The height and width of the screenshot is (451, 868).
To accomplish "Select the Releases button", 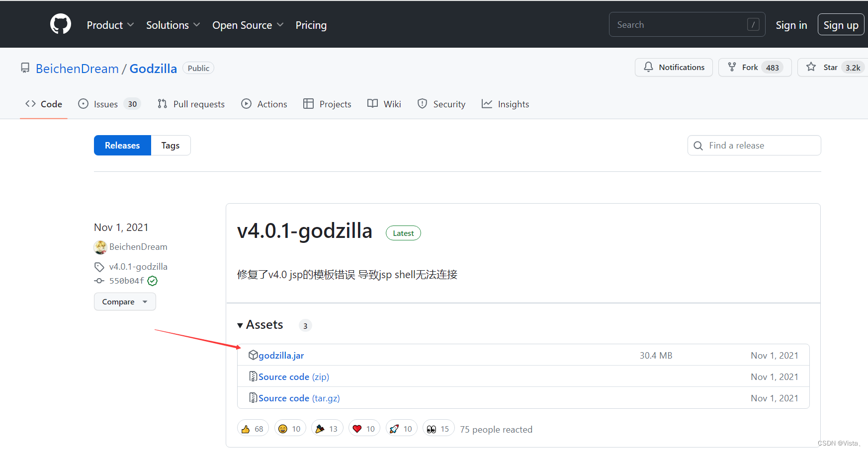I will (x=122, y=146).
